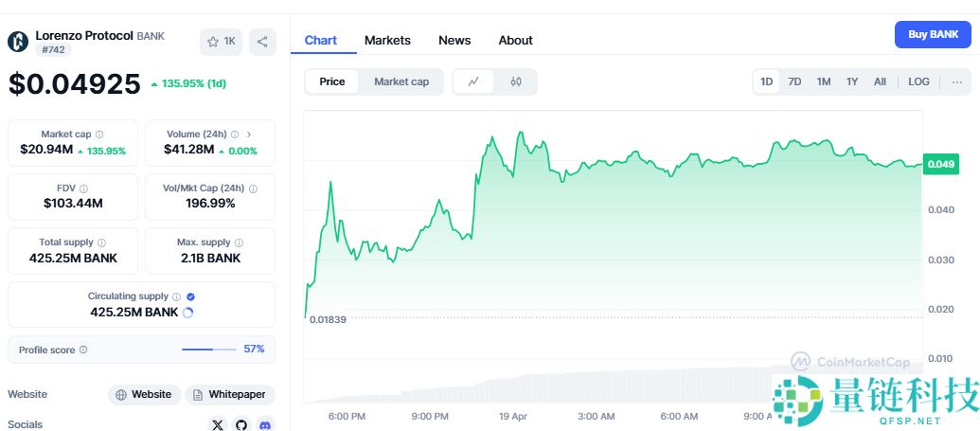Open Market cap info tooltip icon
Image resolution: width=980 pixels, height=431 pixels.
tap(99, 135)
